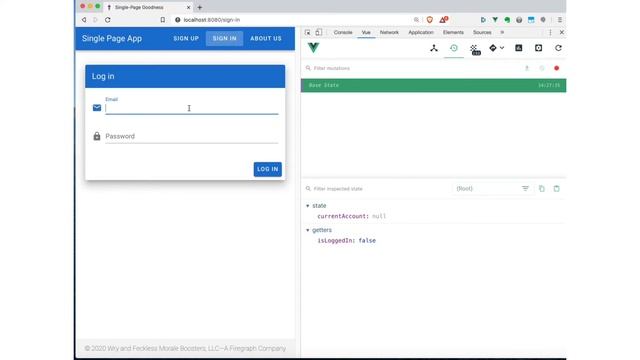This screenshot has height=360, width=640.
Task: Open the Vue devtools Settings tab
Action: click(538, 48)
